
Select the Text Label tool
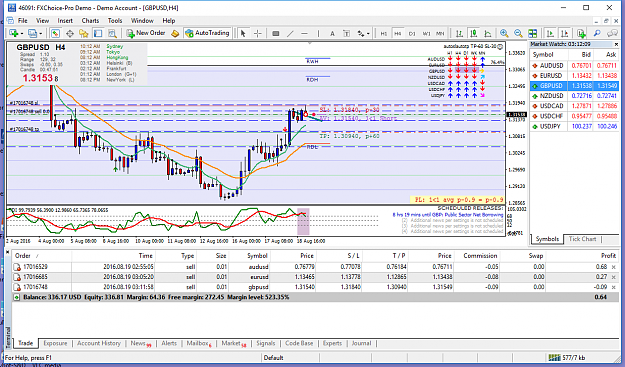tap(346, 33)
